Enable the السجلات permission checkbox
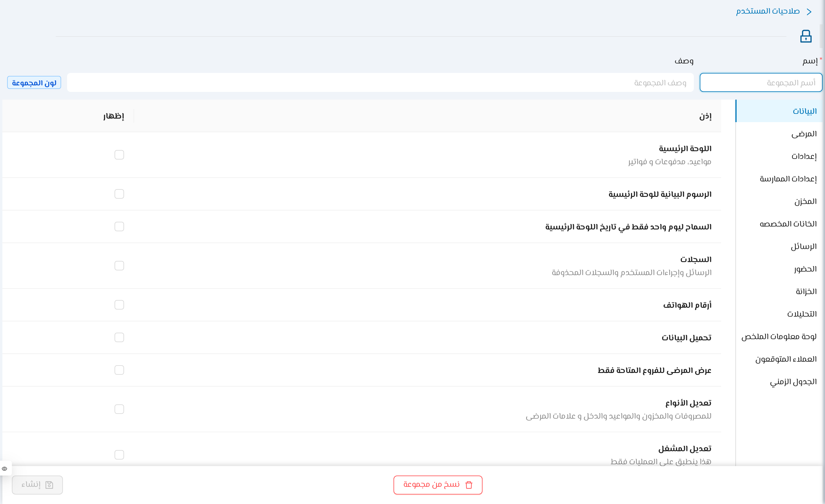 119,266
